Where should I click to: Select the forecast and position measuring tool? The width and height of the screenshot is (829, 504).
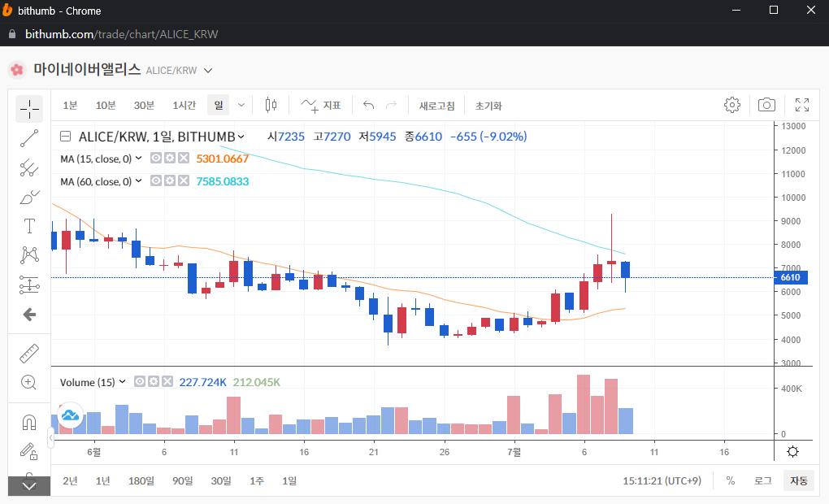29,285
